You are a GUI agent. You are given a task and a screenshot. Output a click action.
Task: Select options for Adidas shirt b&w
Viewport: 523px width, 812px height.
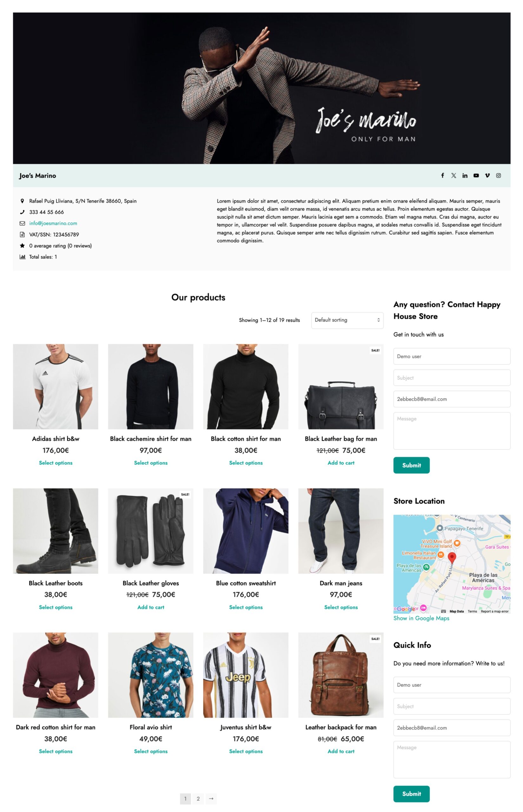(56, 462)
